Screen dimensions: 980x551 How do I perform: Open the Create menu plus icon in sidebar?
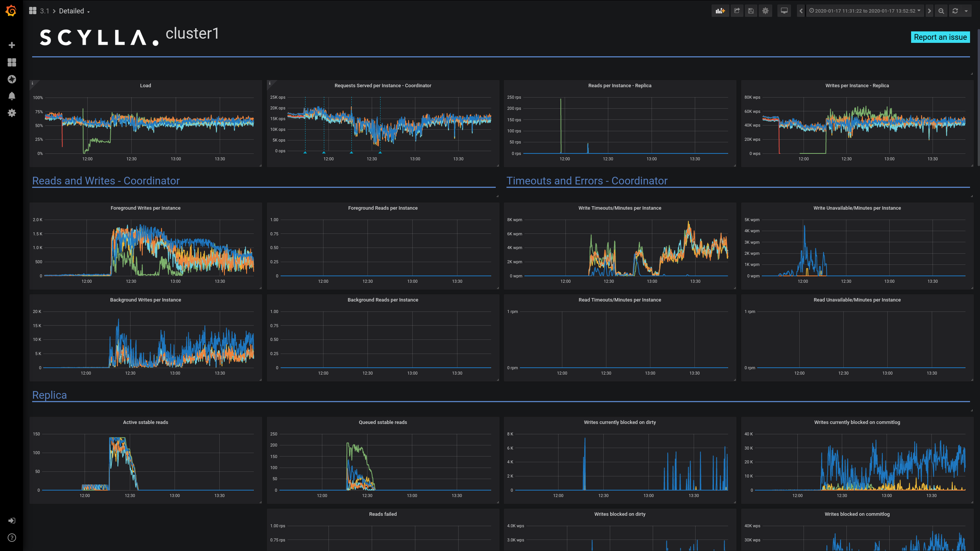[12, 45]
